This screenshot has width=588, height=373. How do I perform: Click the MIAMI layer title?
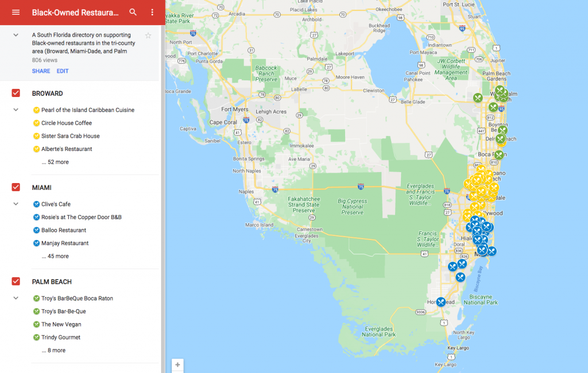coord(41,188)
